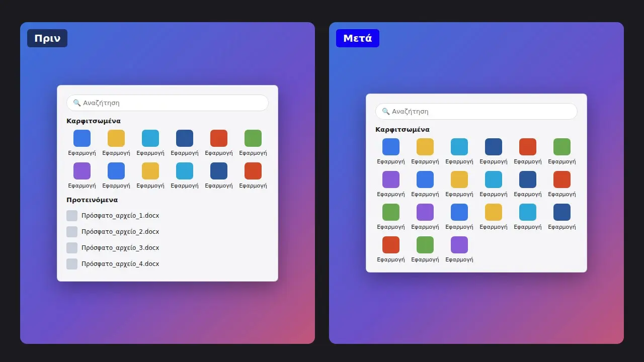Viewport: 644px width, 362px height.
Task: Select second-row red app in the Πριν panel
Action: tap(253, 171)
